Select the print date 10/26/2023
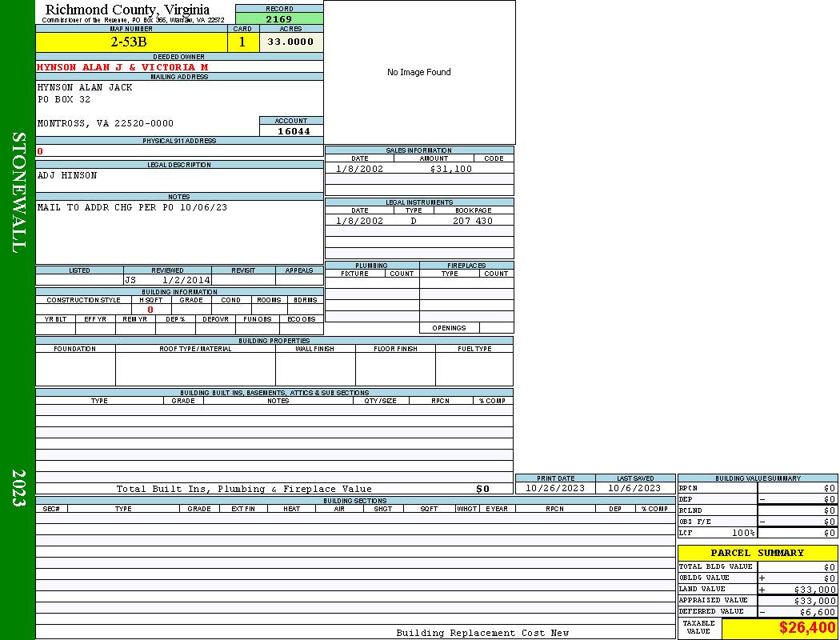840x640 pixels. click(x=554, y=488)
